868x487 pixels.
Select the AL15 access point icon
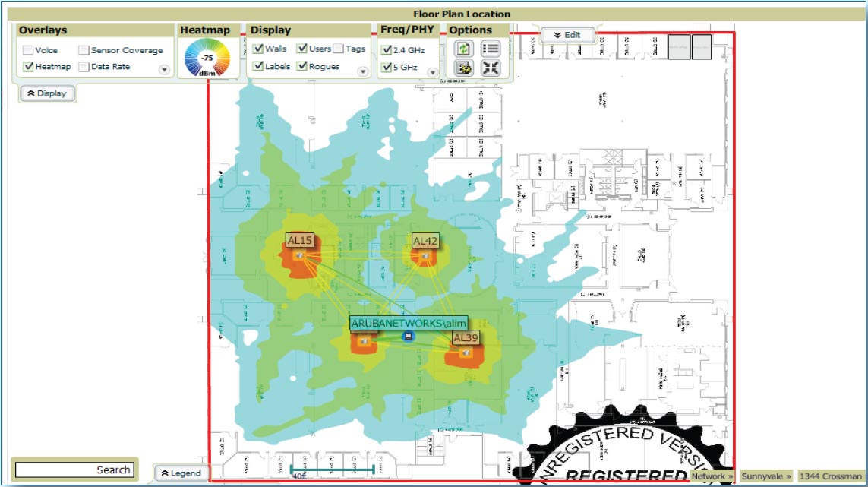299,255
